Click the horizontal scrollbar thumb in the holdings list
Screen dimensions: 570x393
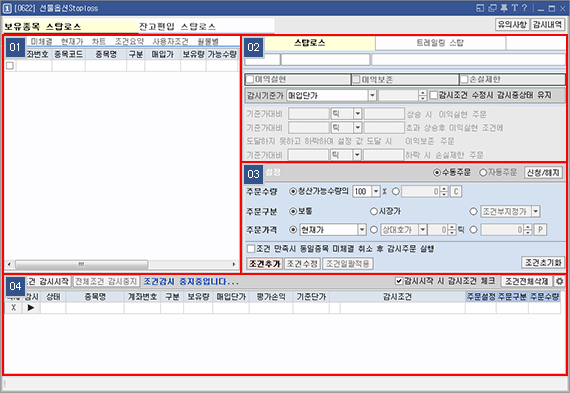pyautogui.click(x=81, y=264)
